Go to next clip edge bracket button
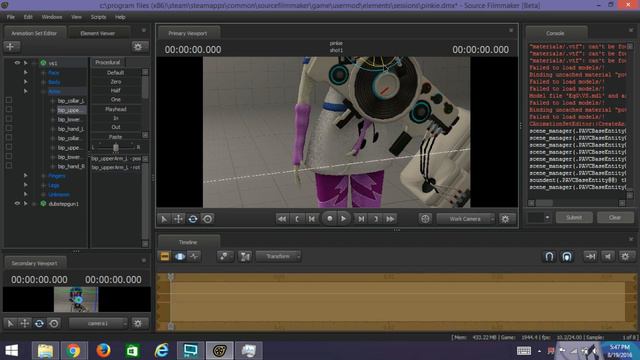Image resolution: width=640 pixels, height=360 pixels. (x=376, y=219)
